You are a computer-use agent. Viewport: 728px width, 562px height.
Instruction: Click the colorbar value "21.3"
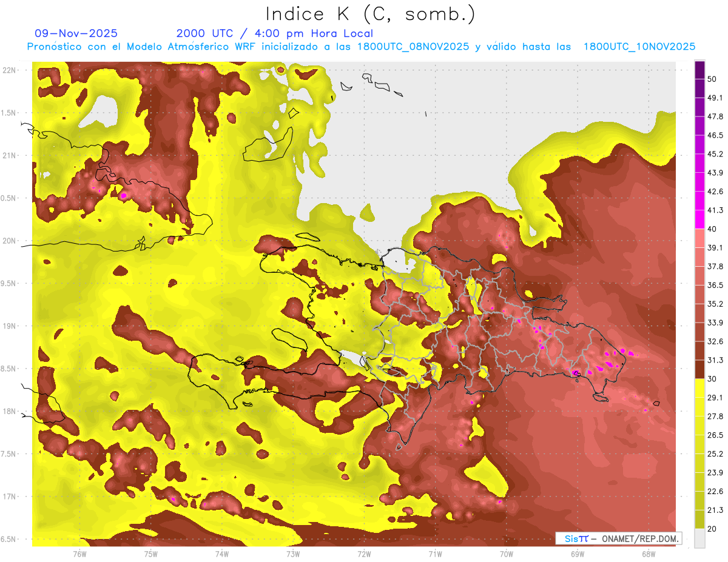point(715,510)
